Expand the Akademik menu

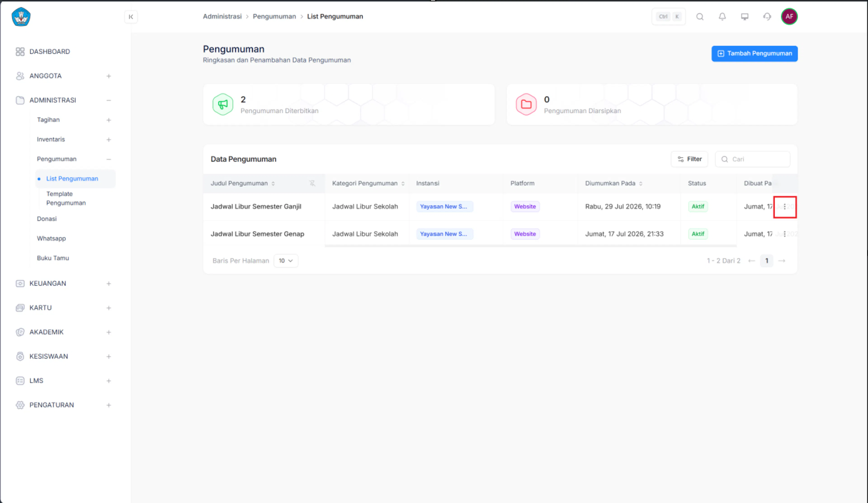click(x=108, y=332)
